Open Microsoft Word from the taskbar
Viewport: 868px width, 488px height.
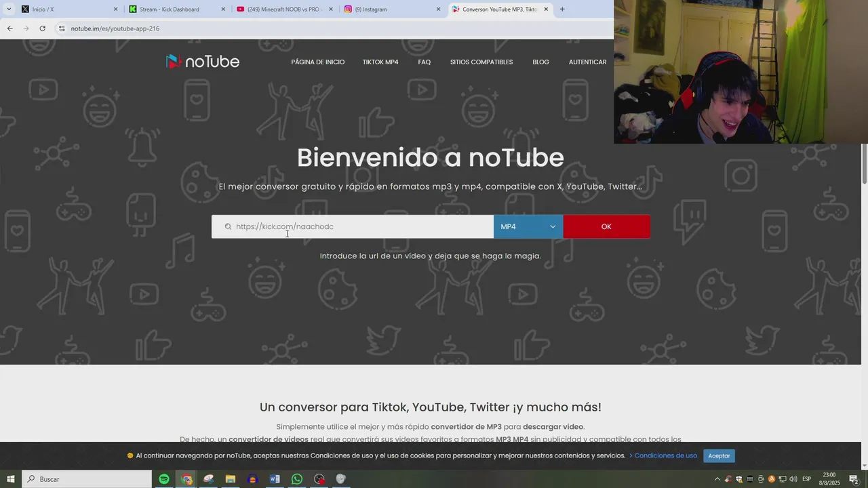tap(275, 479)
